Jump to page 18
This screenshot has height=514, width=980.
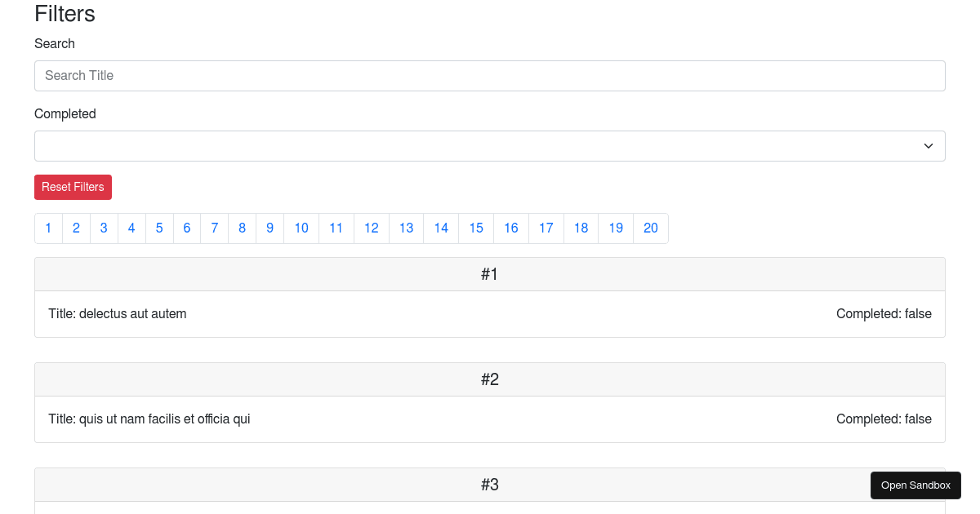pyautogui.click(x=581, y=228)
